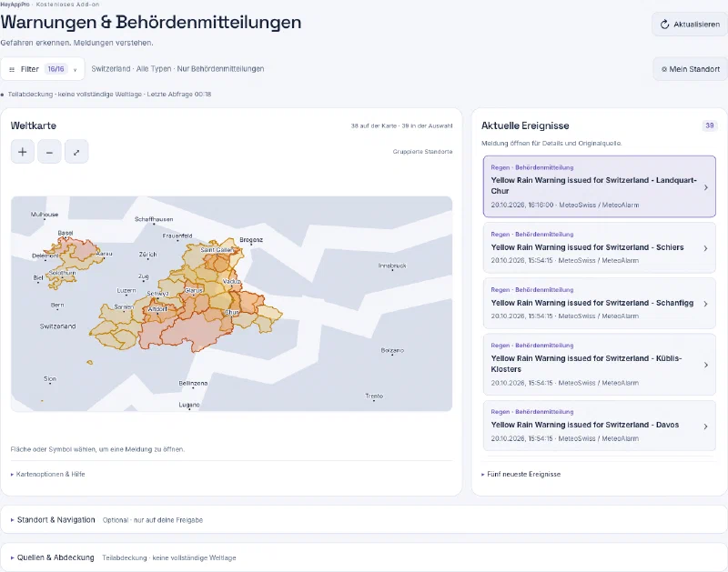This screenshot has width=728, height=572.
Task: Click the '38 auf der Karte' counter text
Action: point(373,125)
